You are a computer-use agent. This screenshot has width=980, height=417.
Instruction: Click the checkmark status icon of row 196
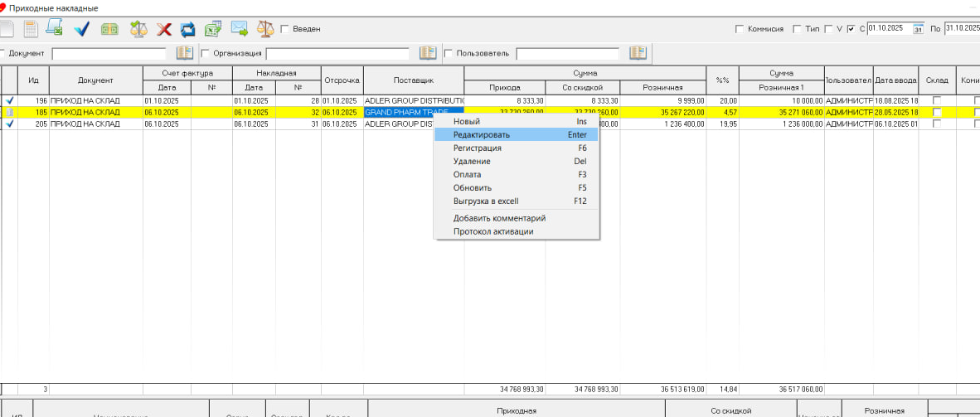click(9, 100)
